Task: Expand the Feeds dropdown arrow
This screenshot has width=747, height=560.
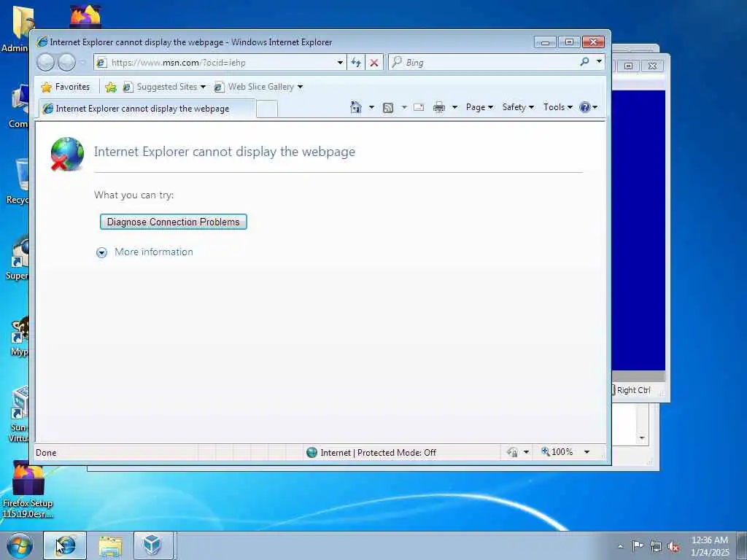Action: [x=404, y=107]
